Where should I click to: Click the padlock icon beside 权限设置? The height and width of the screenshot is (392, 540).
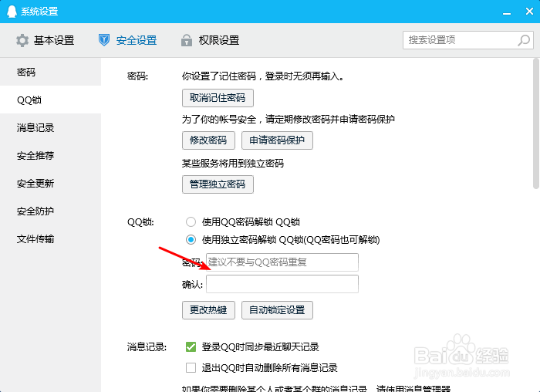[x=187, y=40]
